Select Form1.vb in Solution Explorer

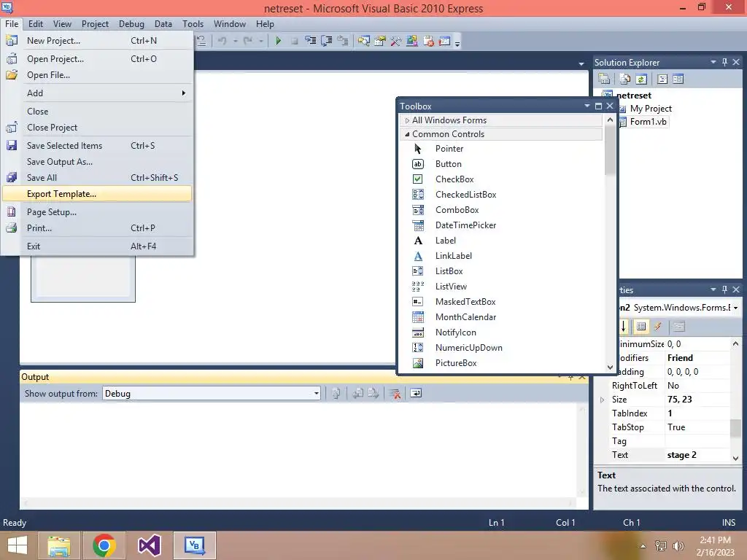648,122
